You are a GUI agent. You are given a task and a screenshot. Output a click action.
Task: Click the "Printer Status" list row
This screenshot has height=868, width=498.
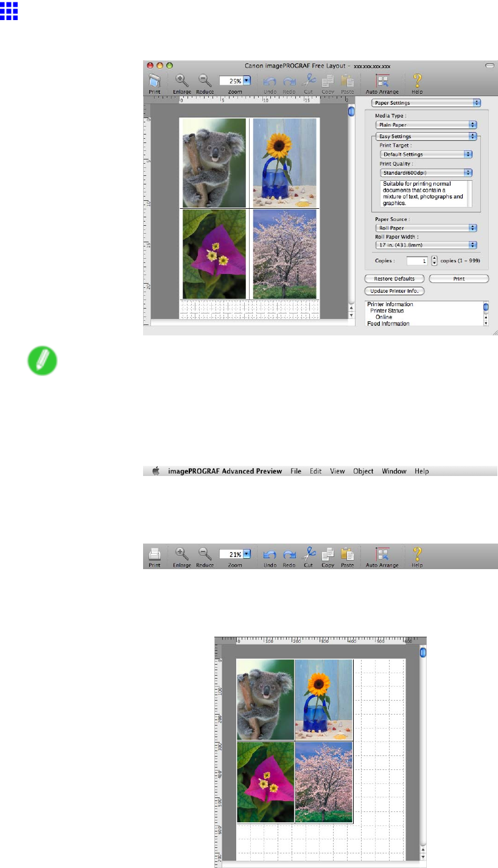click(387, 311)
